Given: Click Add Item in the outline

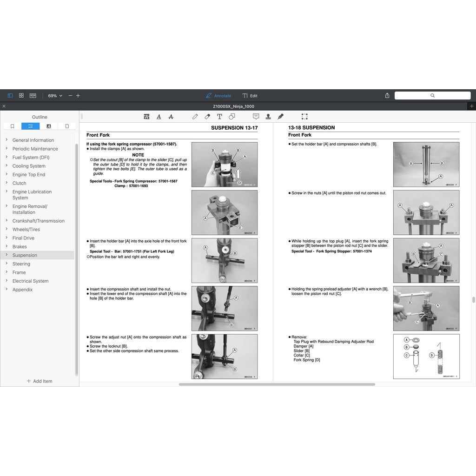Looking at the screenshot, I should click(40, 381).
